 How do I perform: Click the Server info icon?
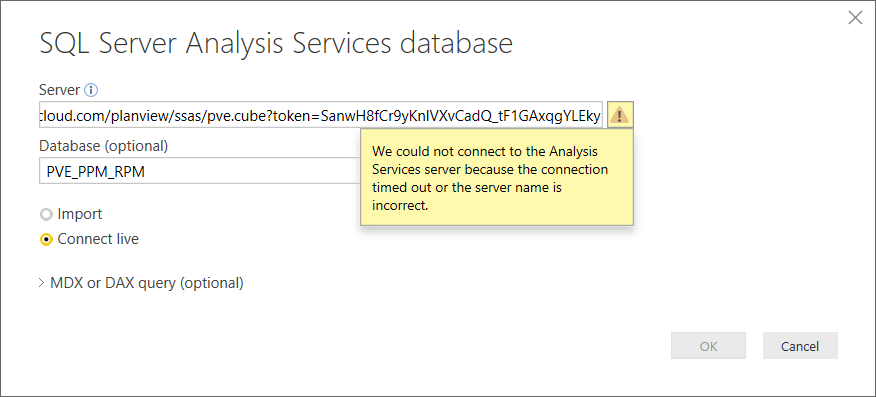[x=91, y=89]
